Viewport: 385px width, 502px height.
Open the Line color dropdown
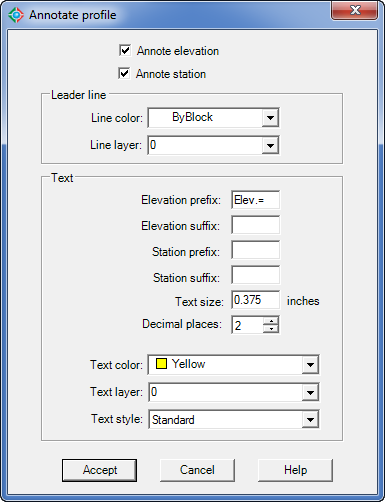(x=213, y=118)
